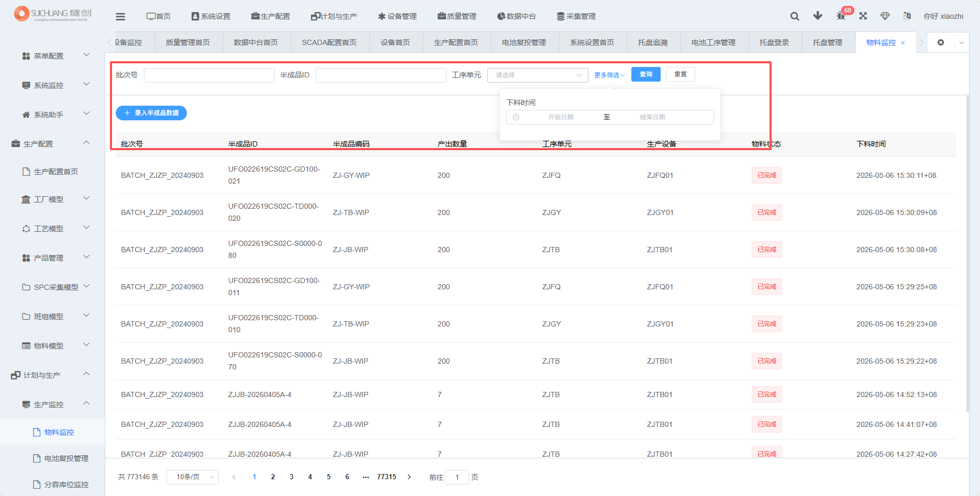Toggle the hamburger sidebar collapse icon
The image size is (980, 496).
click(120, 17)
